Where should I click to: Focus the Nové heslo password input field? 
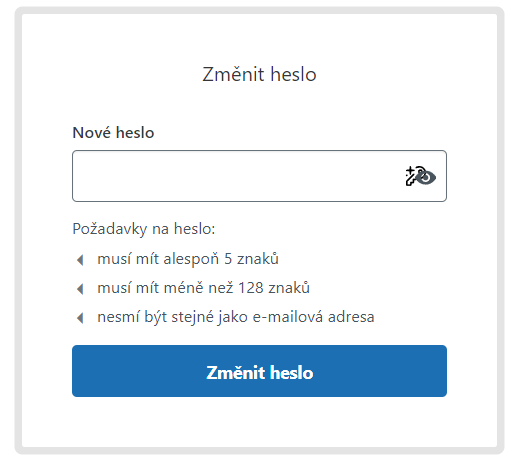(x=259, y=176)
